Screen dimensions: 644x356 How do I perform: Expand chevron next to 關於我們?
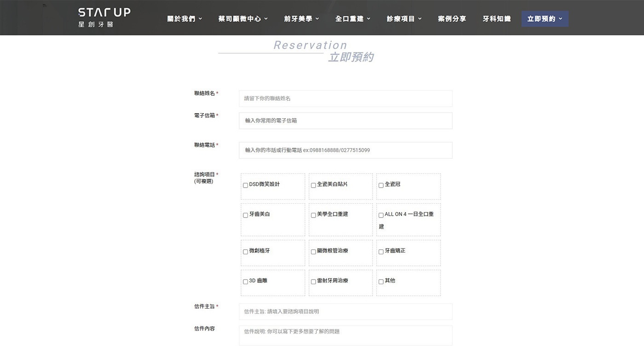(200, 19)
